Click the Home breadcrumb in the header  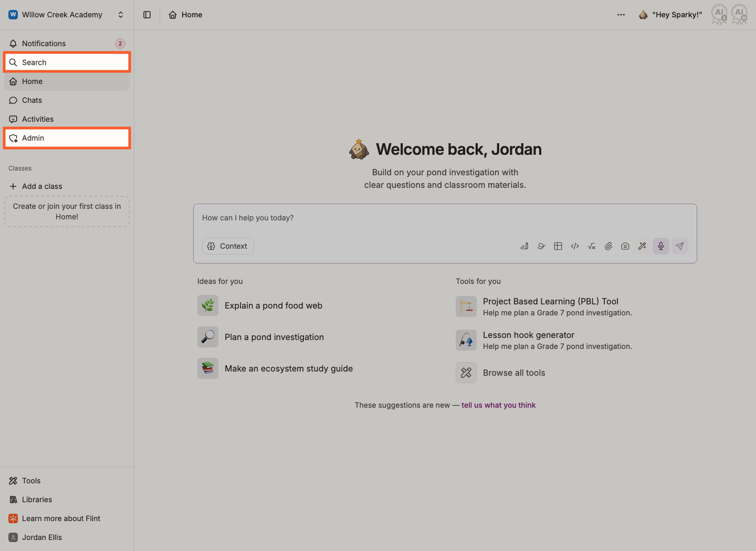[x=185, y=15]
